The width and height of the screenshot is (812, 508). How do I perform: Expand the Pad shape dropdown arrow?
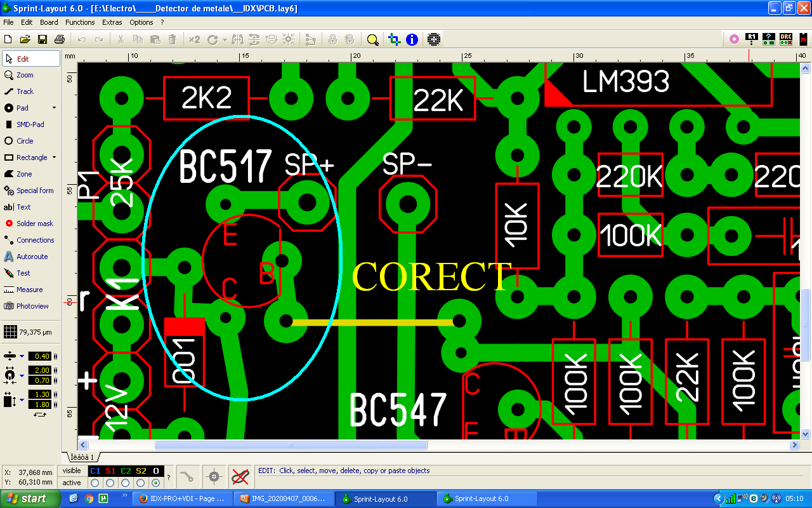click(x=54, y=108)
